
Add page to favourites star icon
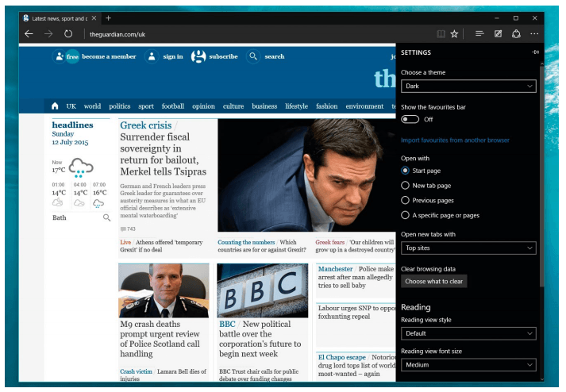[454, 34]
